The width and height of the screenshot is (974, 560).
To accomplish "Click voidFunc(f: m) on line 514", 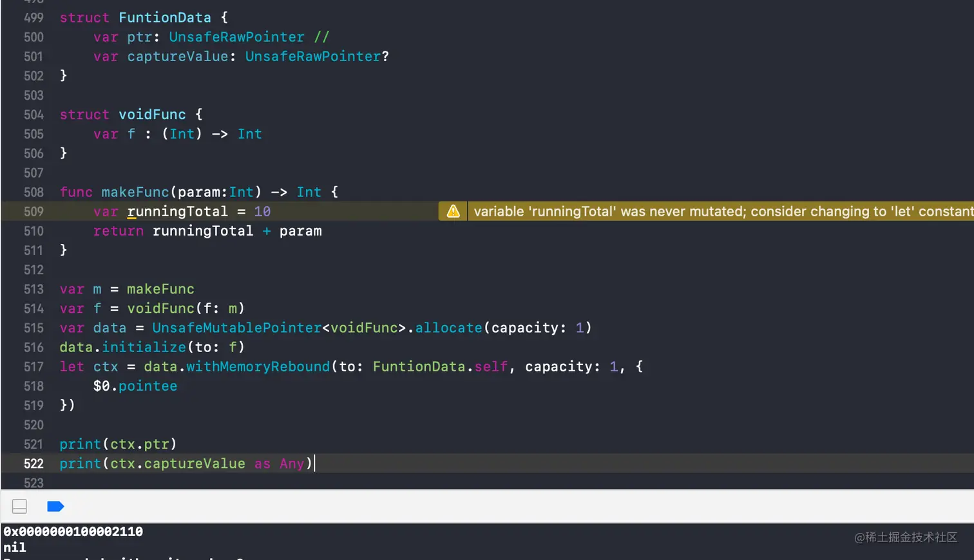I will tap(186, 308).
